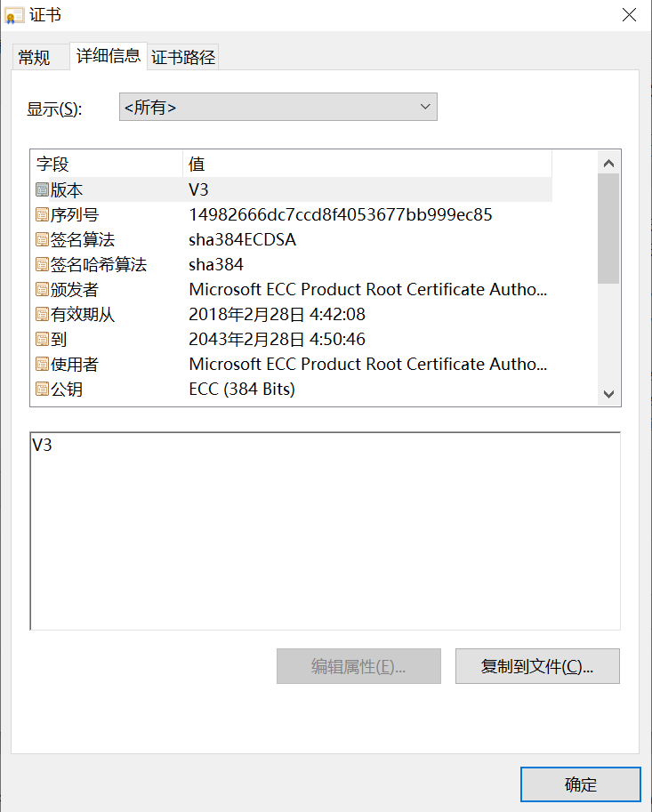Click the 使用者 Microsoft ECC Product Root value
The width and height of the screenshot is (652, 812).
click(368, 364)
